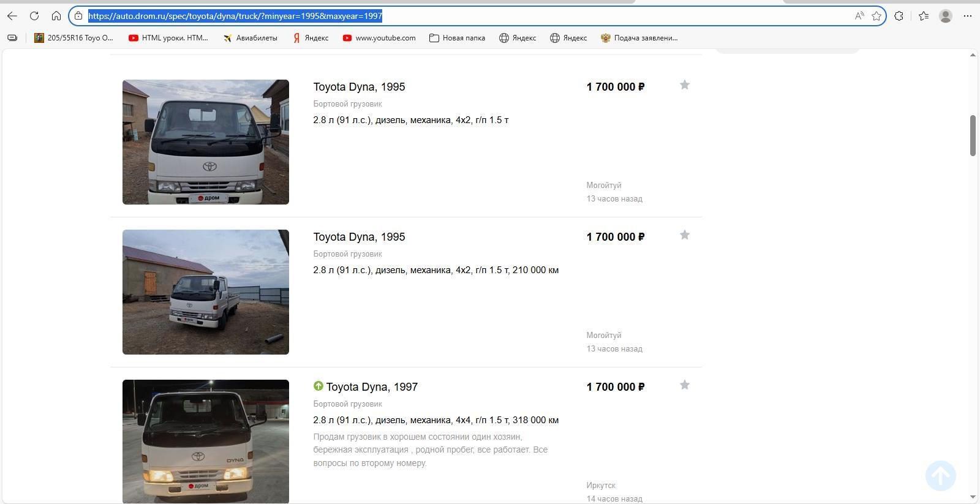This screenshot has height=504, width=980.
Task: Open the user profile avatar
Action: (x=946, y=16)
